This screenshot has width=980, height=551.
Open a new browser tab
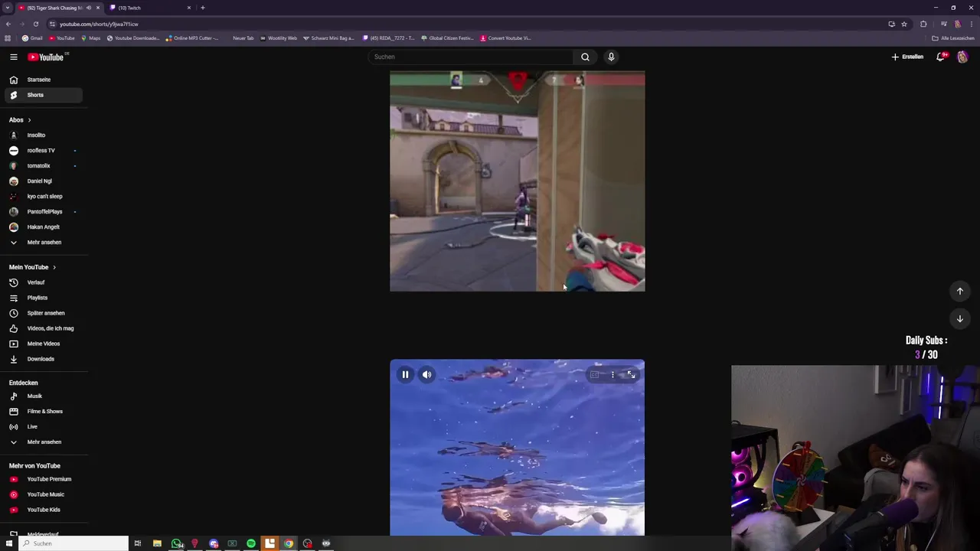tap(202, 8)
